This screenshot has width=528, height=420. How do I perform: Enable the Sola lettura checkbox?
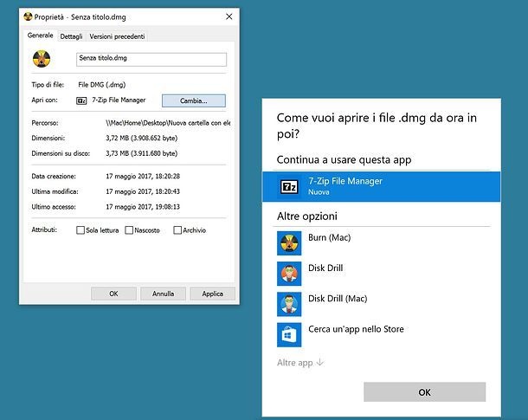click(80, 230)
